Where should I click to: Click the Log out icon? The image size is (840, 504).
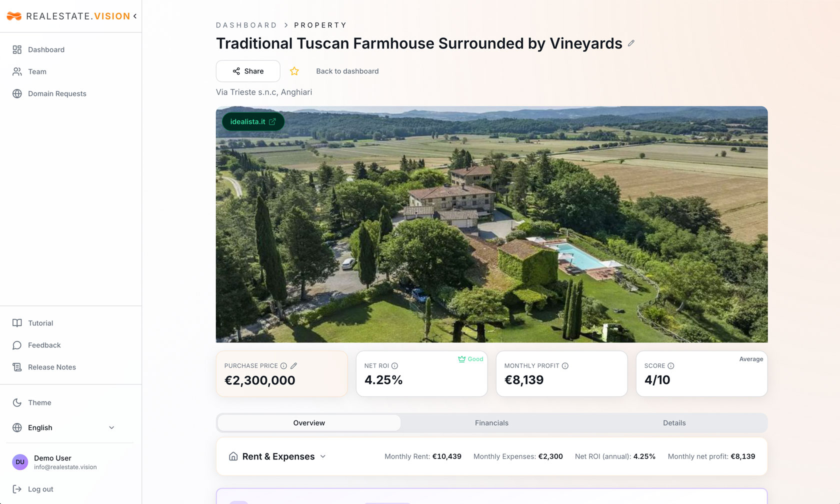[x=17, y=489]
